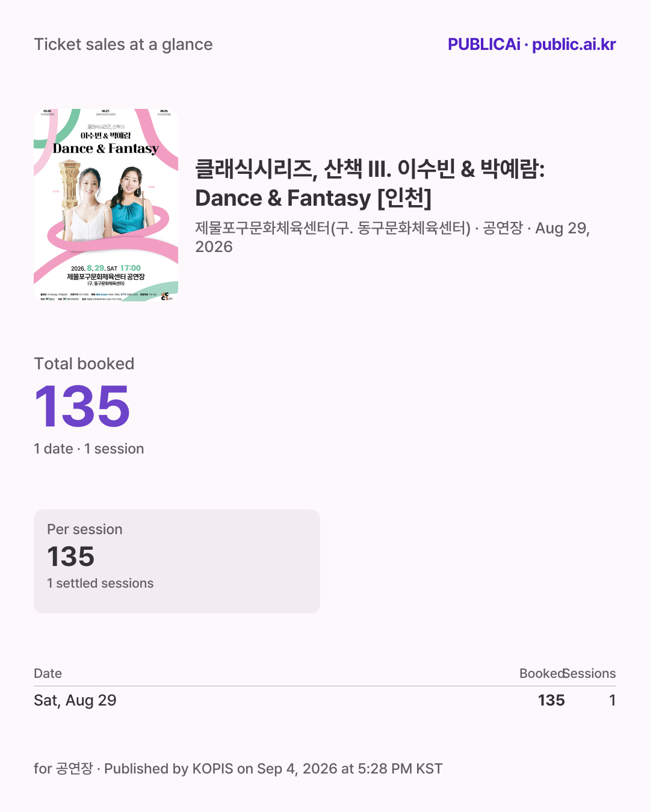Click the "1 settled sessions" text

(x=101, y=583)
